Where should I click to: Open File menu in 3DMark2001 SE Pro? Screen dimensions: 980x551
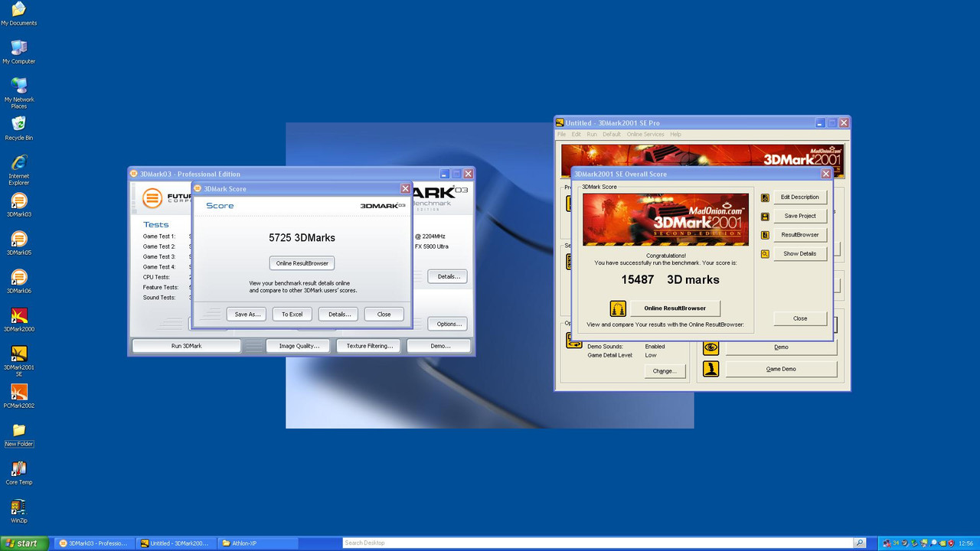point(561,134)
